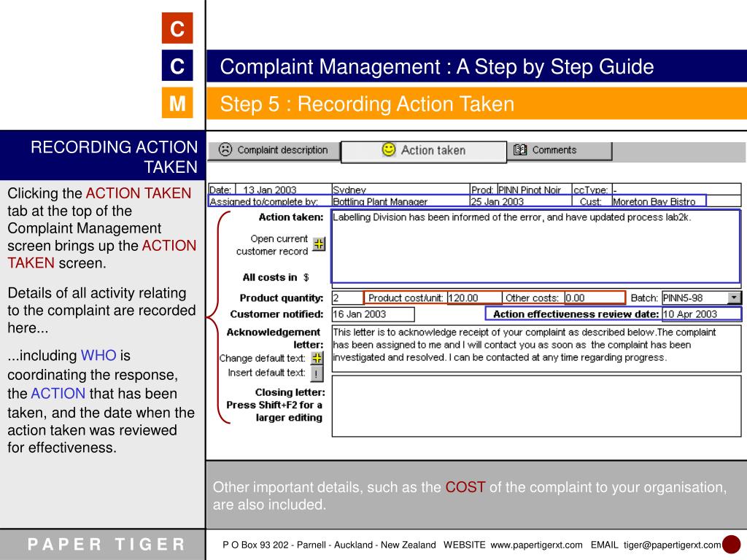Image resolution: width=747 pixels, height=560 pixels.
Task: Click the orange M logo square
Action: tap(177, 102)
